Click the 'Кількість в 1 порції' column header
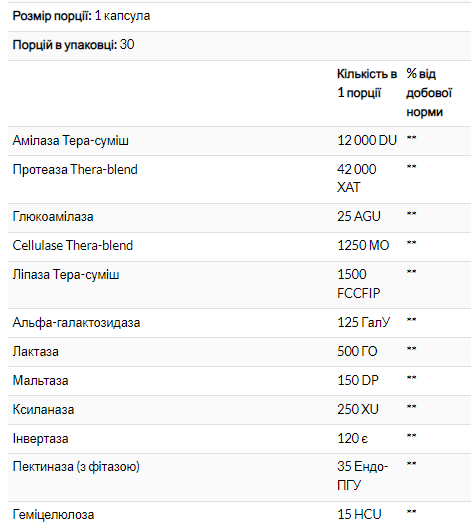The height and width of the screenshot is (524, 475). (x=367, y=83)
